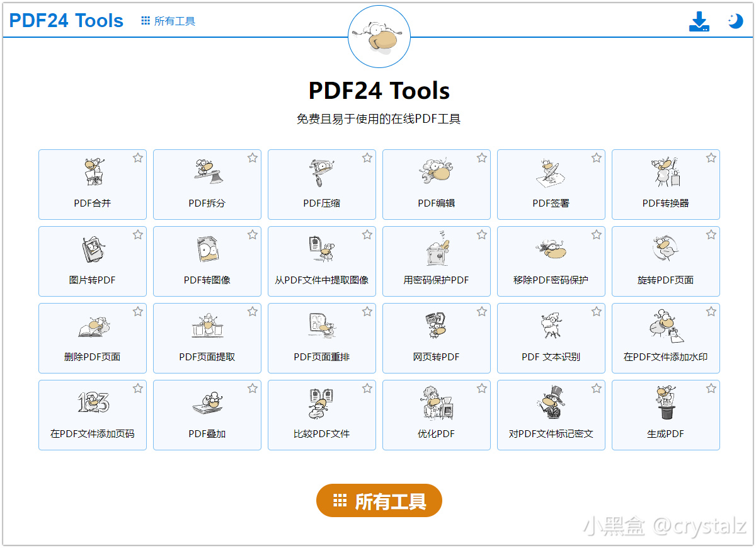Open the 生成PDF magic hat icon
The width and height of the screenshot is (756, 548).
pyautogui.click(x=666, y=403)
